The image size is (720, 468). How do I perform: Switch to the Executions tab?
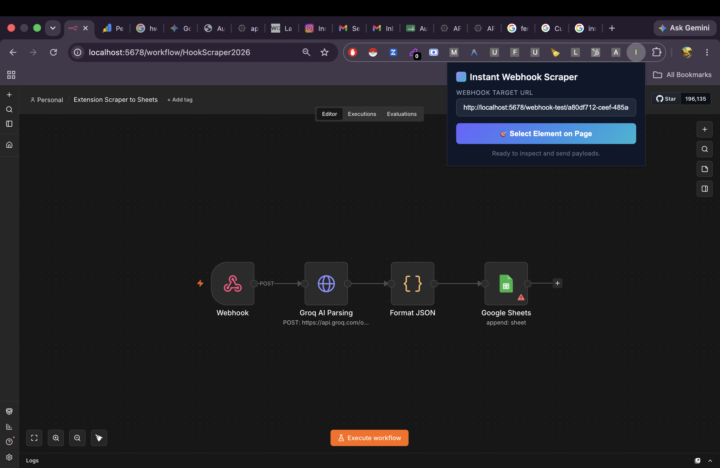[362, 114]
